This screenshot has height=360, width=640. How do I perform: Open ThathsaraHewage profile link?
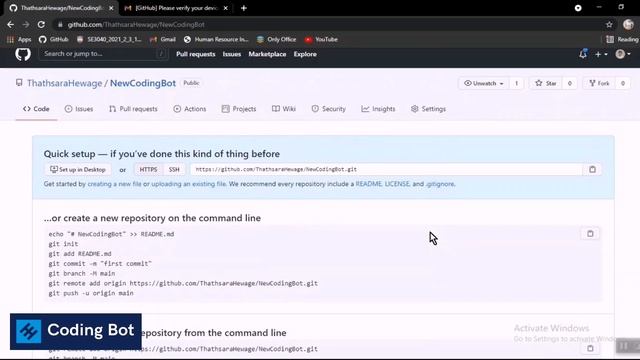[x=64, y=83]
